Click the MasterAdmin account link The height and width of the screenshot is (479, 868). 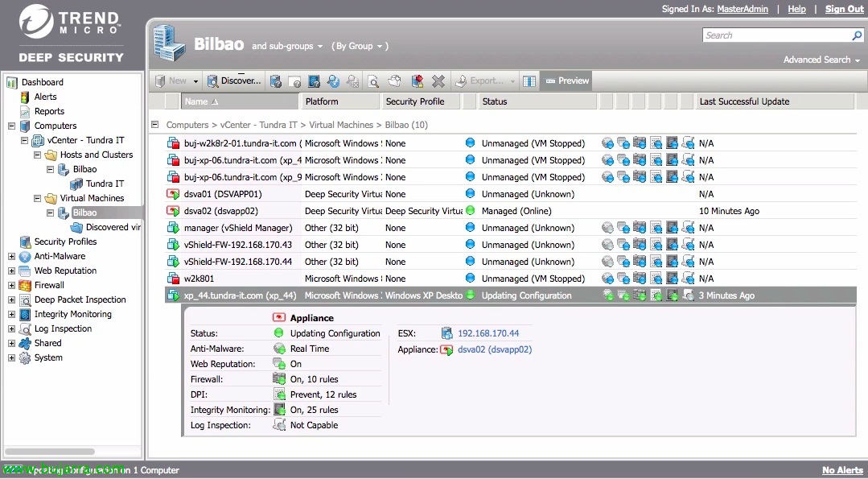(743, 9)
